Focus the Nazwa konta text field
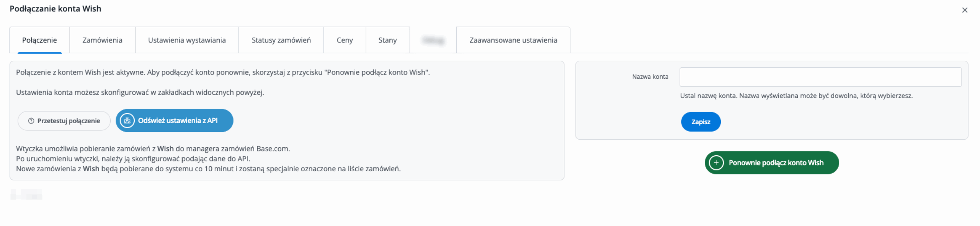Viewport: 980px width, 226px height. pos(820,77)
